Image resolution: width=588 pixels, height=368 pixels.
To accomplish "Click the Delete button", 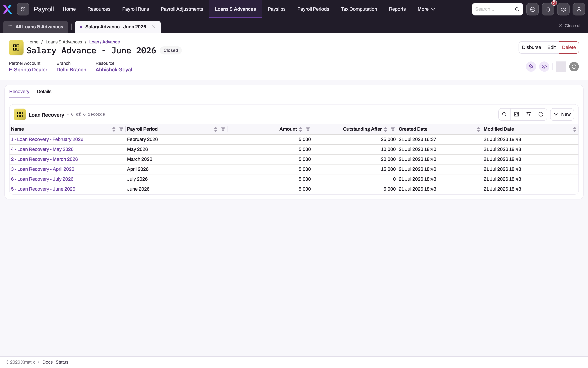I will pyautogui.click(x=569, y=47).
